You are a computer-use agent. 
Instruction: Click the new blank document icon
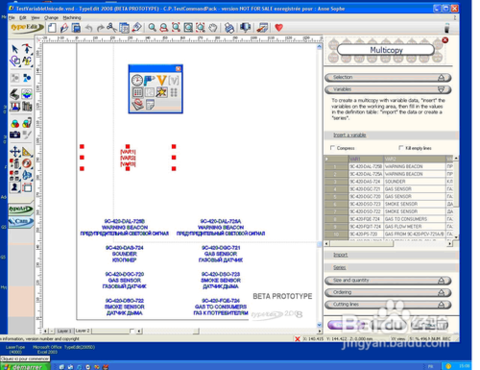(52, 28)
